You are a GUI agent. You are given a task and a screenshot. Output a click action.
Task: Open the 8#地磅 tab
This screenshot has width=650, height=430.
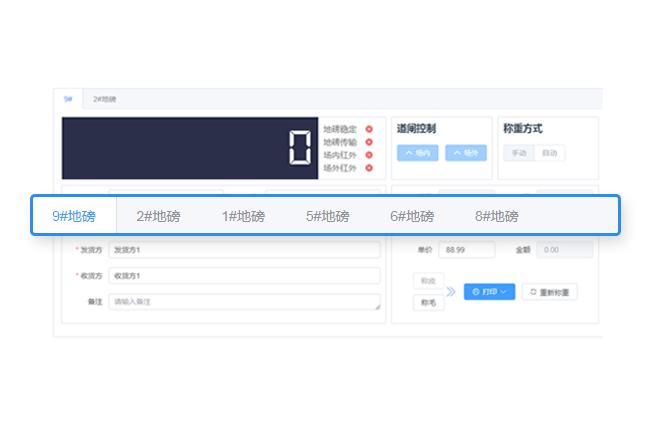(496, 216)
